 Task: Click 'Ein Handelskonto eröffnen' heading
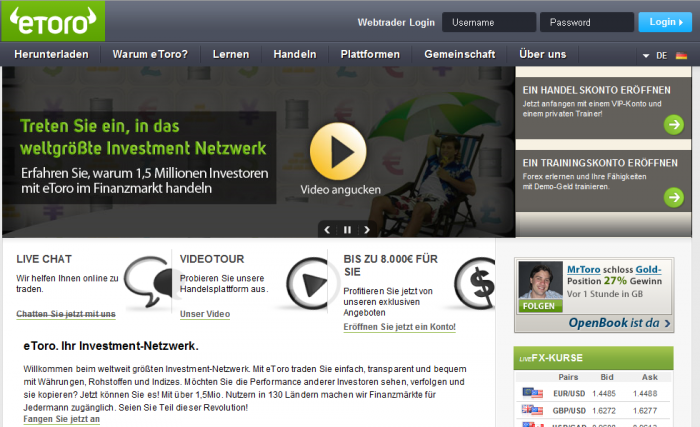(x=596, y=90)
